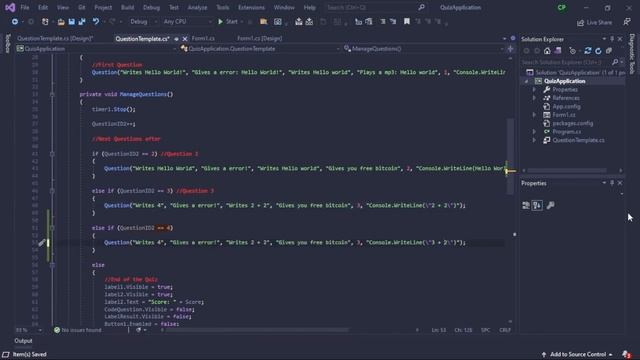Click the split editor icon above scrollbar
This screenshot has height=360, width=640.
[510, 49]
